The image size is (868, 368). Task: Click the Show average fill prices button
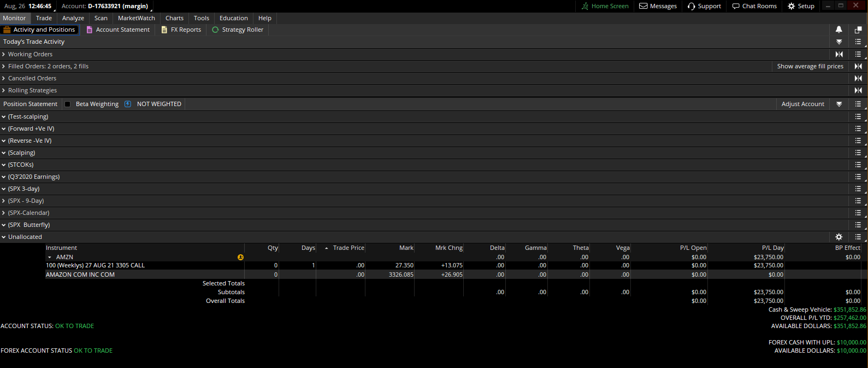[x=810, y=66]
